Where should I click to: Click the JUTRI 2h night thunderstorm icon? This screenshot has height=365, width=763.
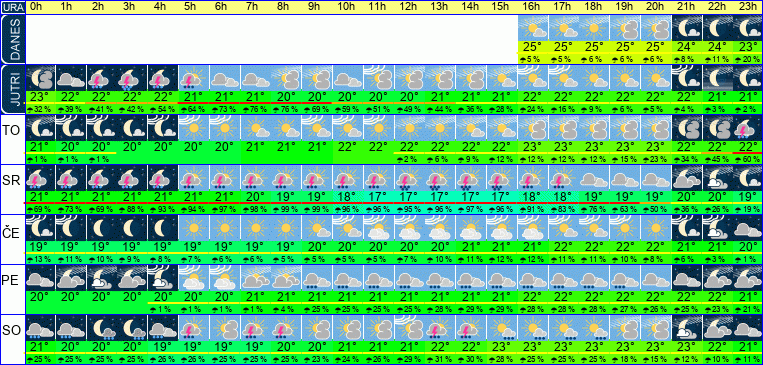pos(101,78)
